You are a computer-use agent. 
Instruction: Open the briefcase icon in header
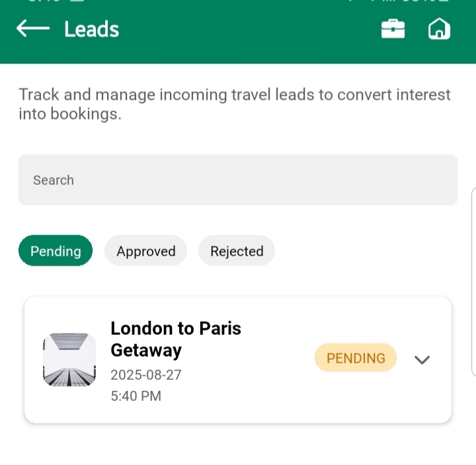pos(393,29)
